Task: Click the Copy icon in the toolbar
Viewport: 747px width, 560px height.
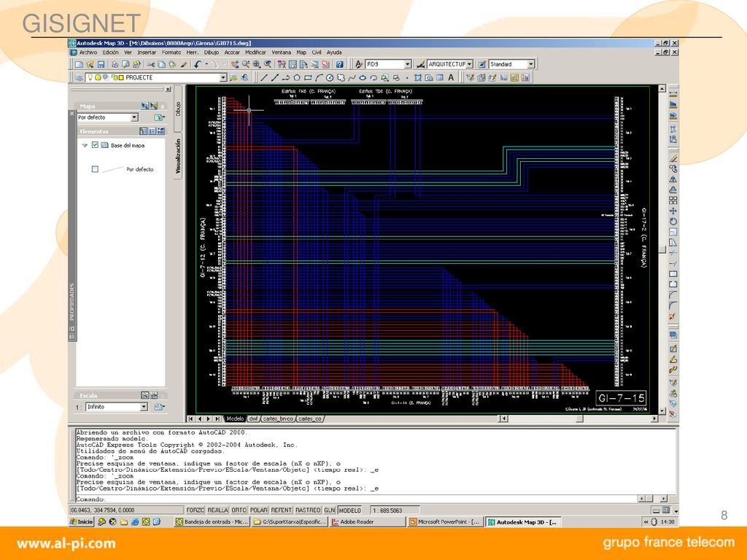Action: (x=161, y=64)
